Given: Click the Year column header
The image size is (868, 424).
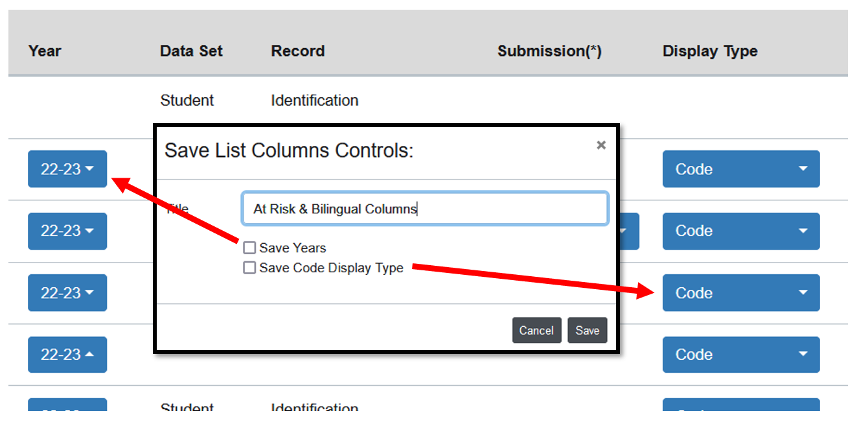Looking at the screenshot, I should [x=45, y=51].
